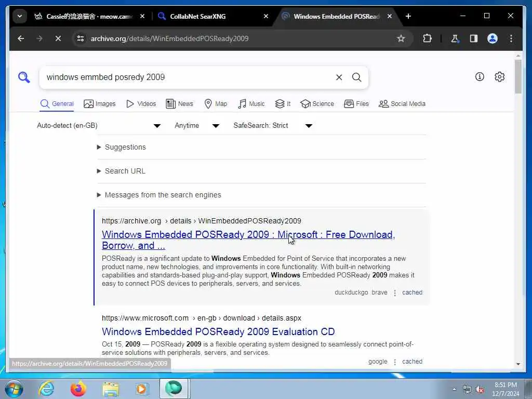Image resolution: width=532 pixels, height=399 pixels.
Task: Launch Internet Explorer from taskbar
Action: 46,389
